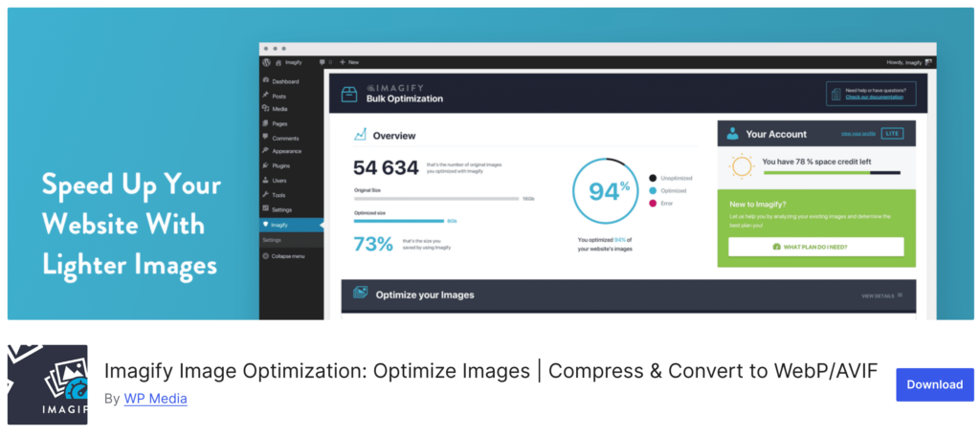980x436 pixels.
Task: Click the Optimize your Images header icon
Action: tap(360, 293)
